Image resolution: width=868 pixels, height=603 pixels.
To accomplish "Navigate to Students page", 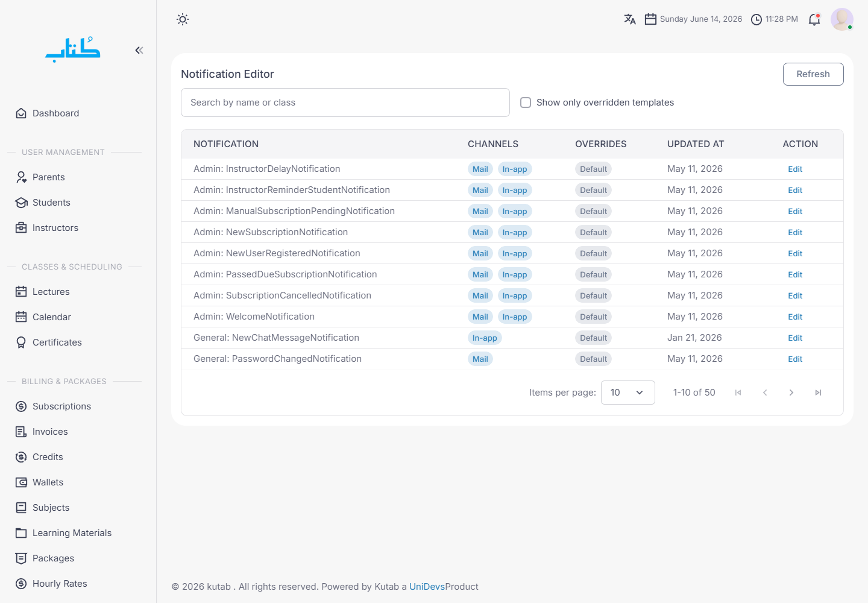I will pos(51,203).
